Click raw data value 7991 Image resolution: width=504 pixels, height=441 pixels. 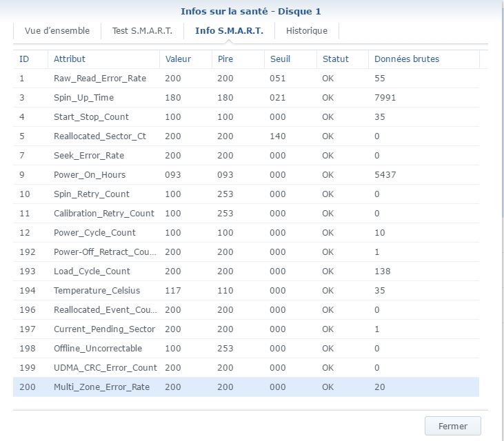pos(385,98)
